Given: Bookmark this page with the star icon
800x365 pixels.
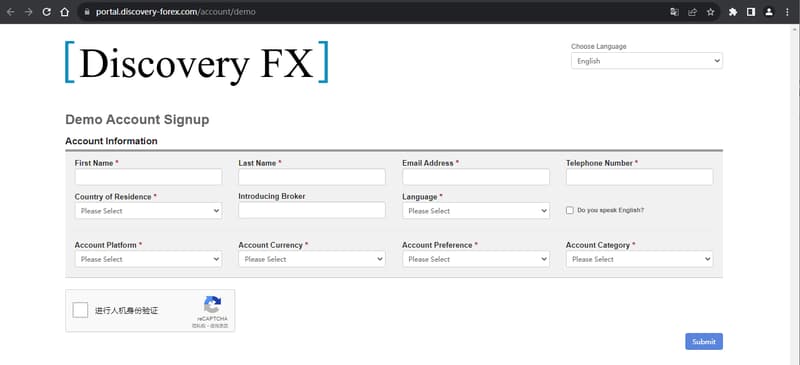Looking at the screenshot, I should point(710,12).
